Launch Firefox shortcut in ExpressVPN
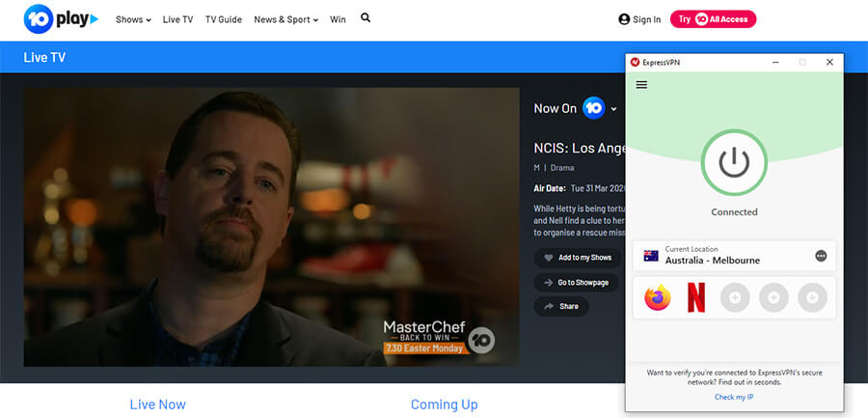The height and width of the screenshot is (418, 868). click(x=657, y=297)
